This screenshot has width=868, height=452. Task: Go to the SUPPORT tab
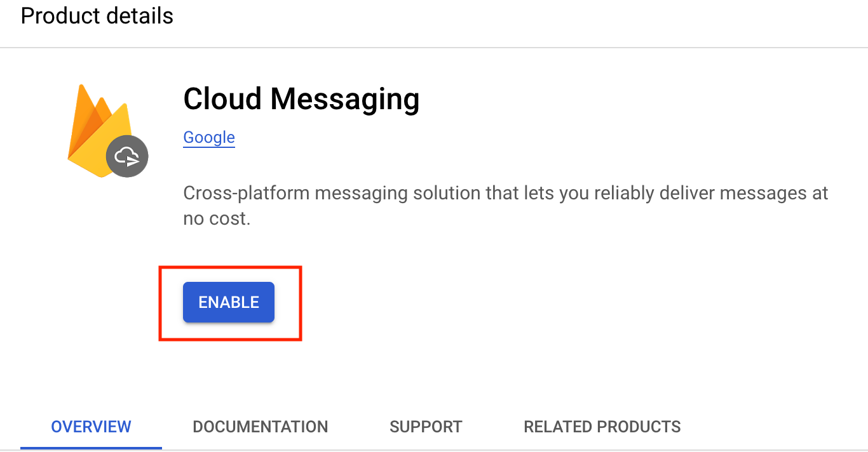(426, 427)
